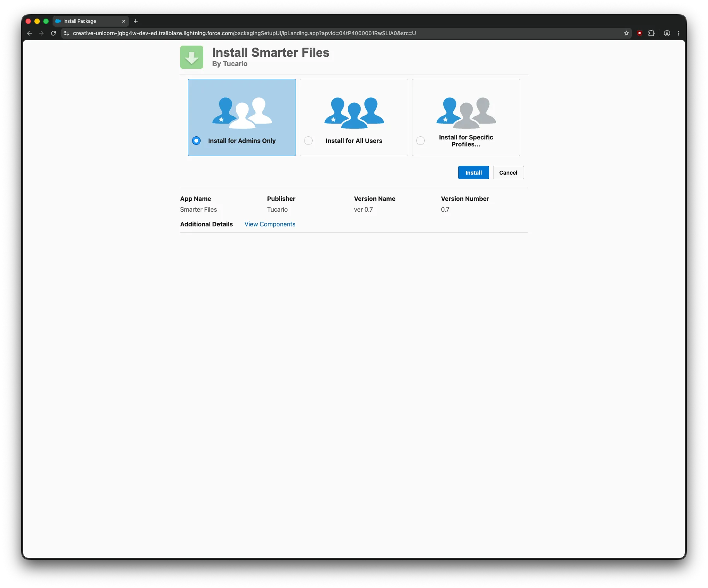Click the Salesforce favicon on the tab
The image size is (708, 588).
pos(58,21)
